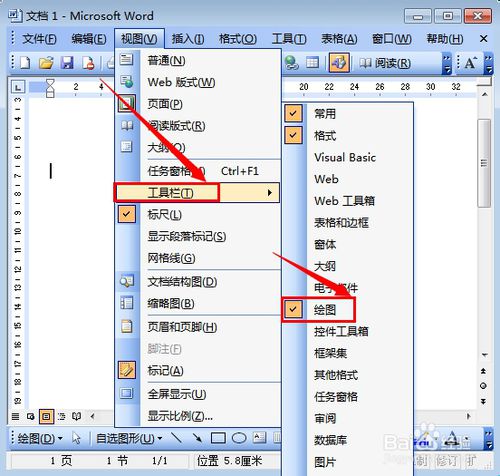
Task: Click the vertical scrollbar thumb
Action: (x=484, y=163)
